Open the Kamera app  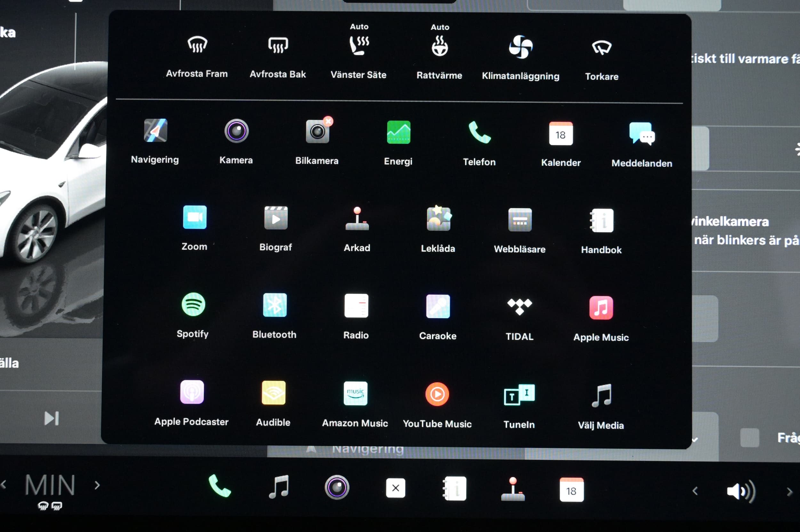tap(236, 141)
